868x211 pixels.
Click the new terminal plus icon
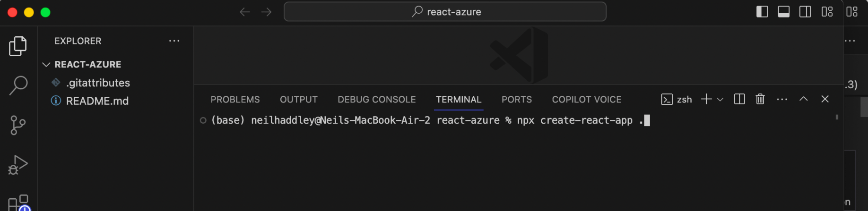pyautogui.click(x=706, y=99)
